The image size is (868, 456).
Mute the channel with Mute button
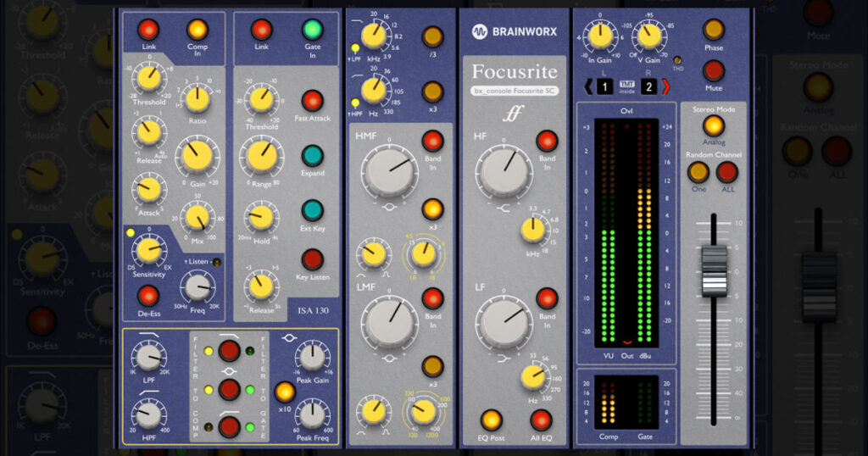[713, 70]
